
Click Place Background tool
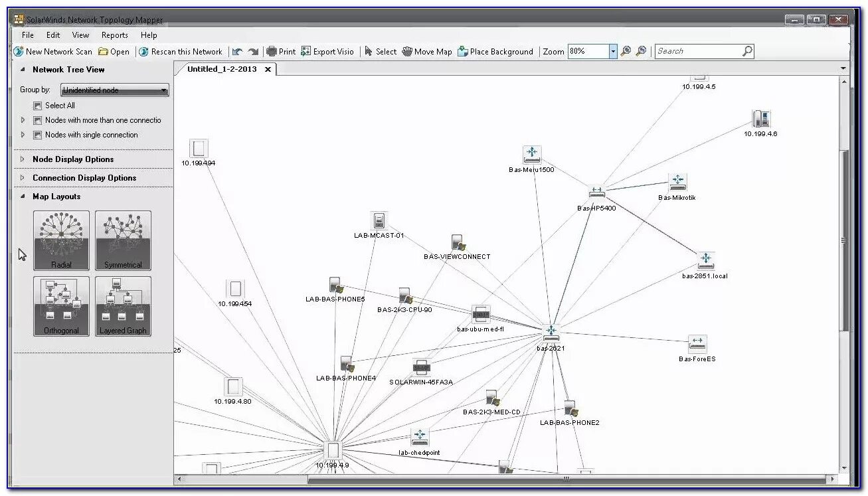pos(495,52)
